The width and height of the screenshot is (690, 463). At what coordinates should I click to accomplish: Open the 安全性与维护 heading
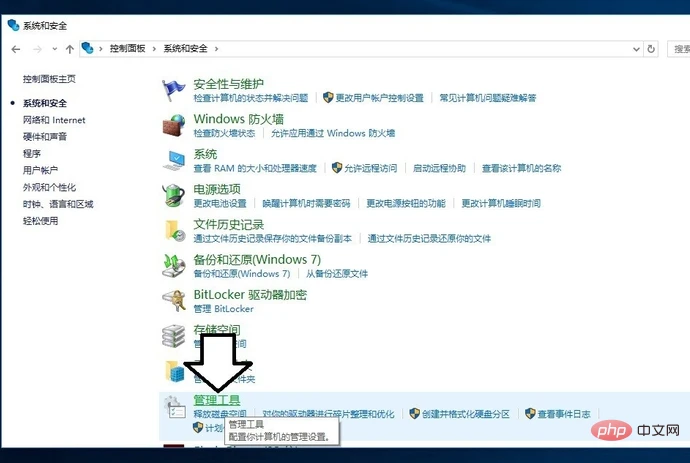(x=228, y=84)
